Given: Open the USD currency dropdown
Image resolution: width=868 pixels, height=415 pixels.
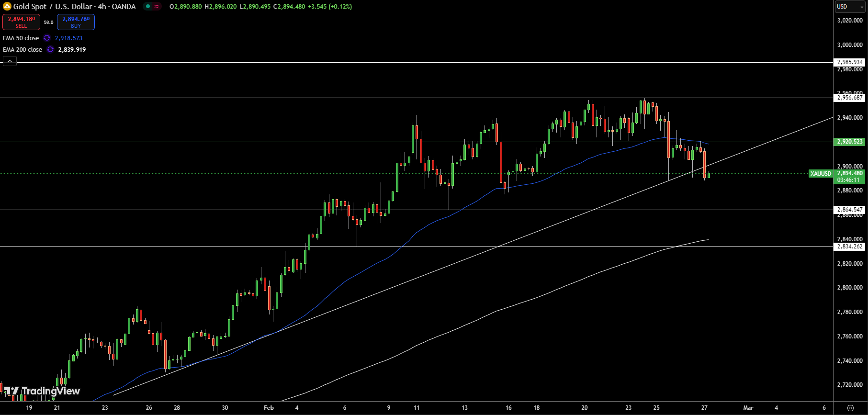Looking at the screenshot, I should coord(850,7).
